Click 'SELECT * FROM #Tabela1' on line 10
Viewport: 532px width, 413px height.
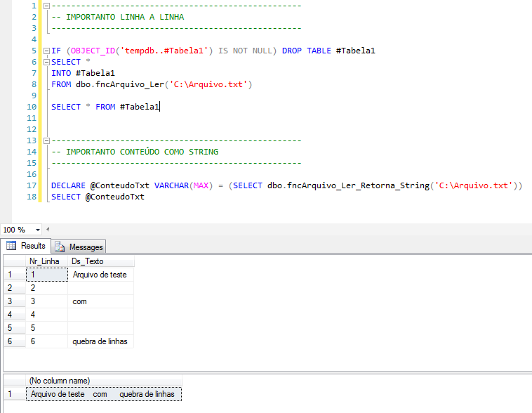coord(105,107)
